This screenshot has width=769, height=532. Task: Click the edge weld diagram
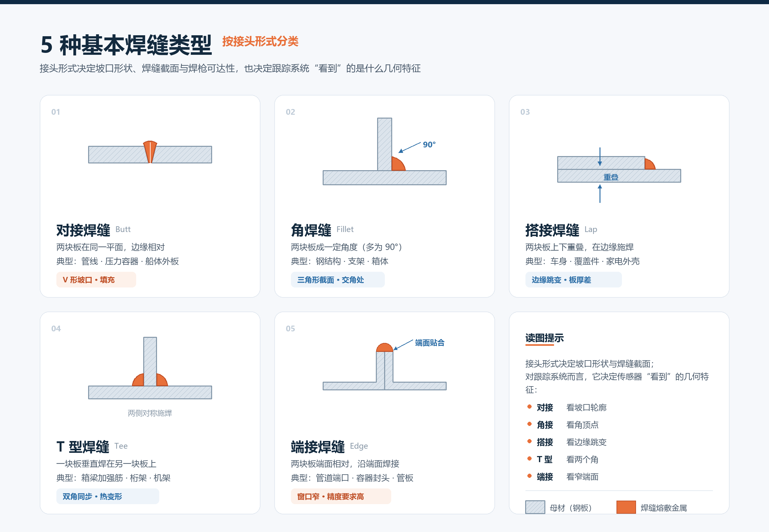(x=384, y=366)
